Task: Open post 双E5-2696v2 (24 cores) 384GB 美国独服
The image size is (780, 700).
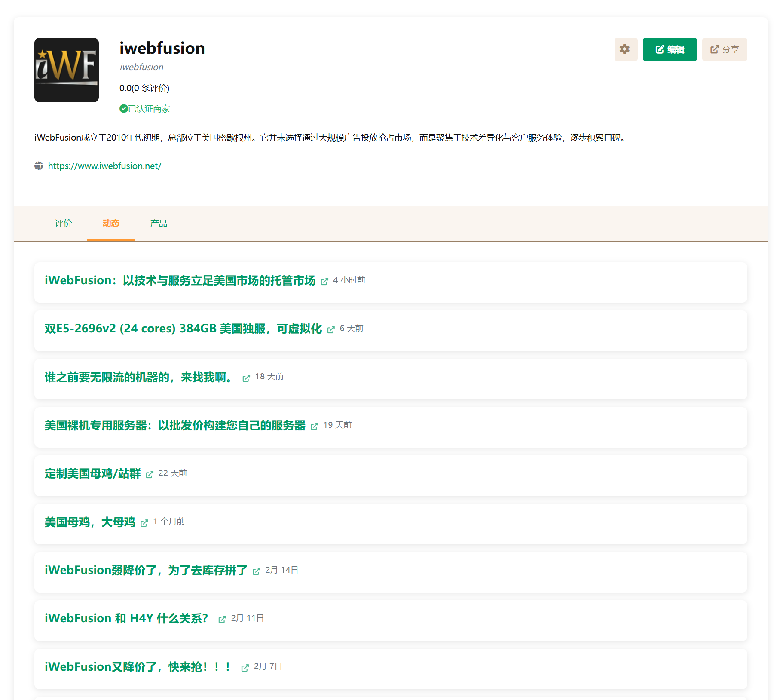Action: point(184,329)
